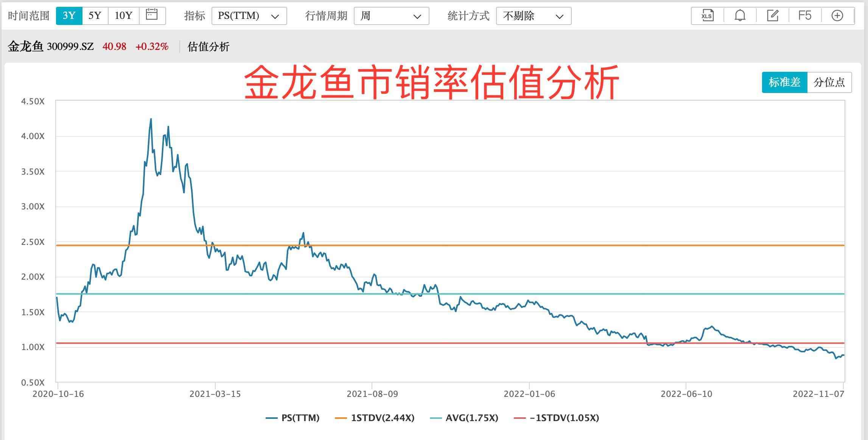Select the 3Y time range tab
Image resolution: width=868 pixels, height=440 pixels.
click(69, 16)
